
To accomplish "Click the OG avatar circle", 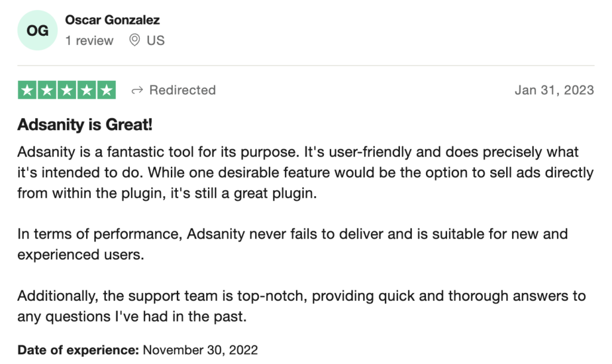I will tap(38, 30).
